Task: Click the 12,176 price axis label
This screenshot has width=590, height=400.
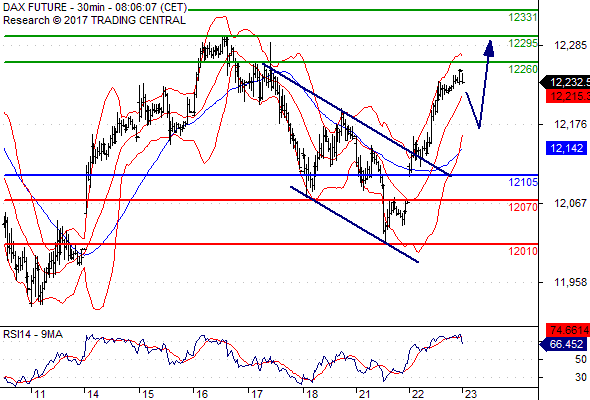Action: [570, 124]
